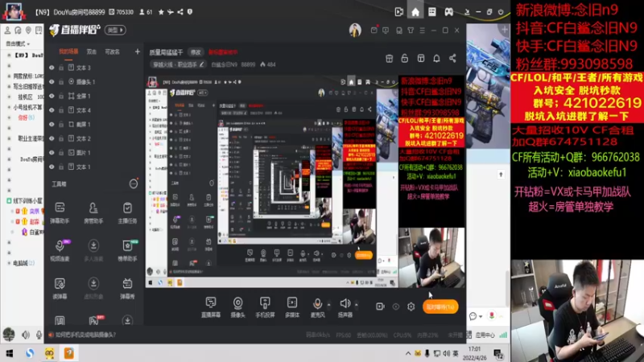Open the 主播任务 streamer tasks tool

pos(127,212)
